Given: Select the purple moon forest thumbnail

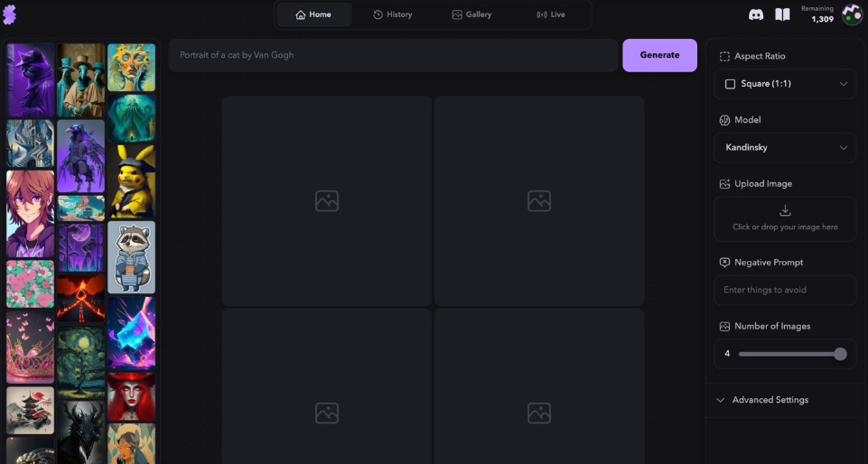Looking at the screenshot, I should (x=80, y=247).
